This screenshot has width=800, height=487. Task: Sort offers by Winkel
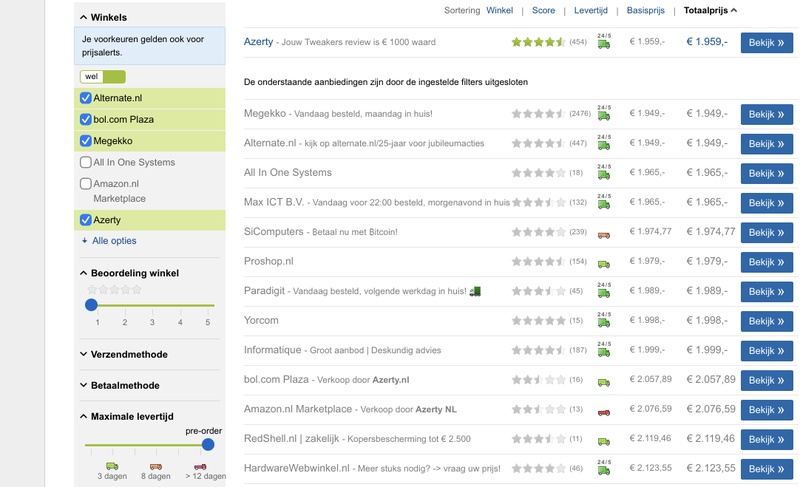coord(499,10)
